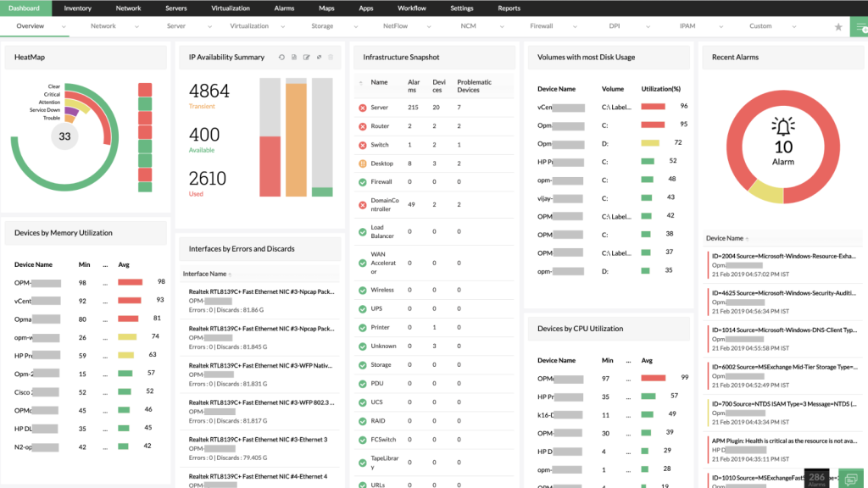This screenshot has width=868, height=488.
Task: Click the 400 Available count
Action: (x=204, y=135)
